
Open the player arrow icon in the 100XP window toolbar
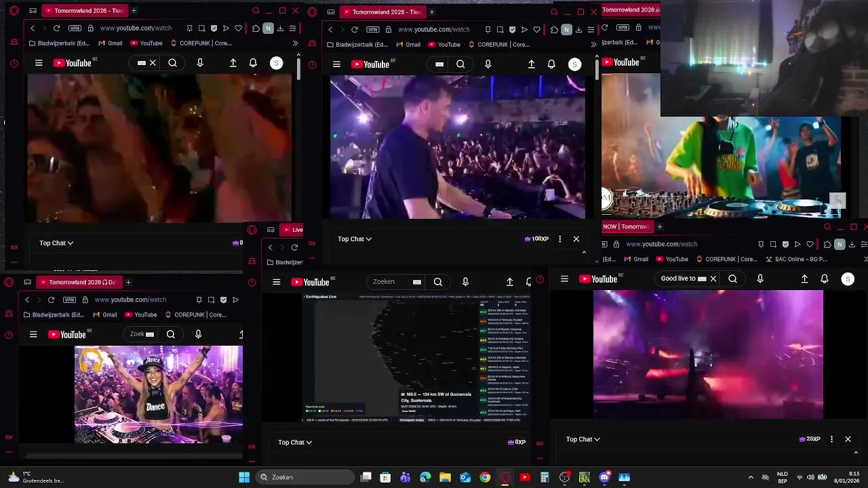[524, 30]
